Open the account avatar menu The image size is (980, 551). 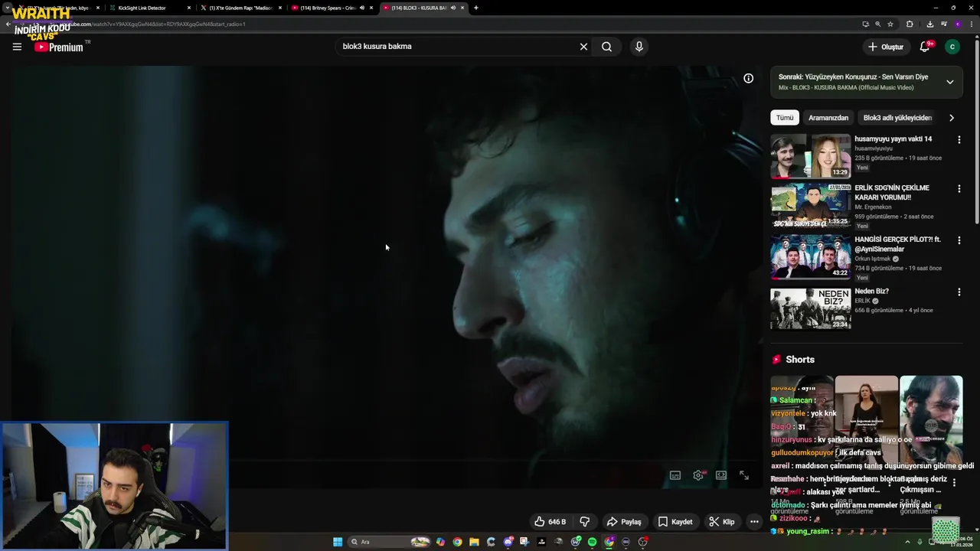[952, 47]
